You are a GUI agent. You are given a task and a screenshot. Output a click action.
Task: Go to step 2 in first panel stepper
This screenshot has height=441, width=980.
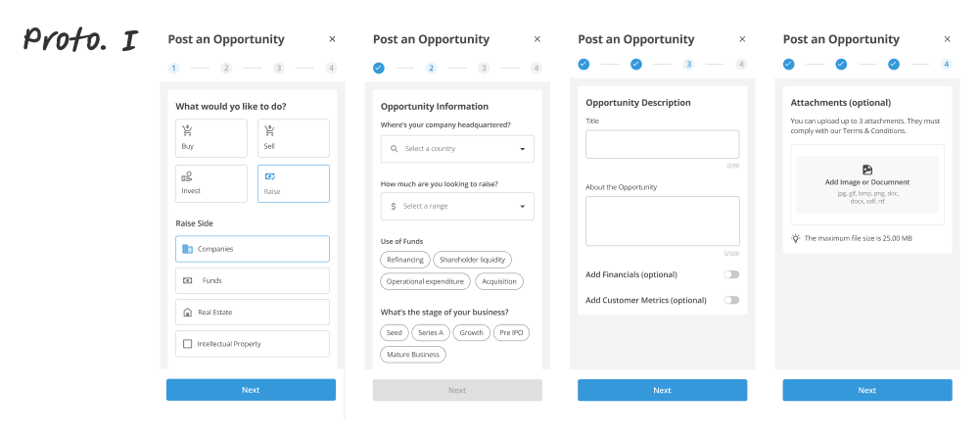coord(226,69)
